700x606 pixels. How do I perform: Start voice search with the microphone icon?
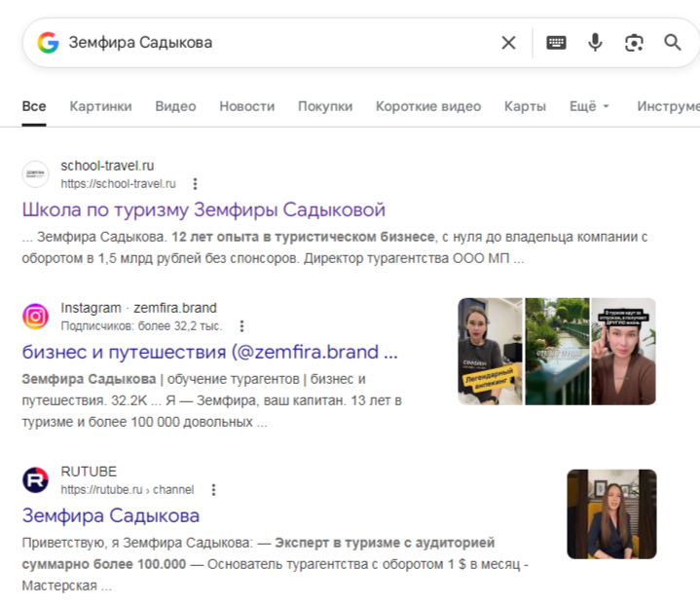tap(595, 43)
